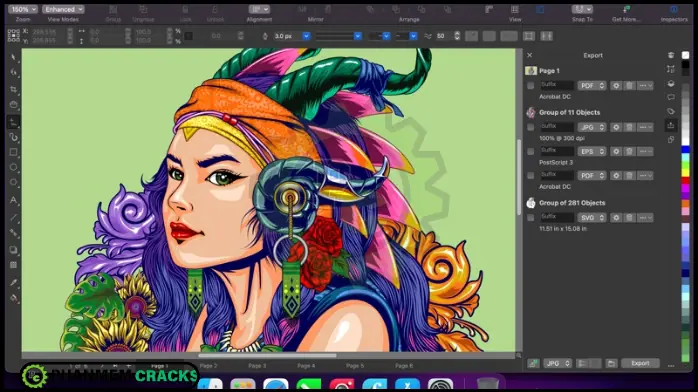698x392 pixels.
Task: Open the Export docker tab icon
Action: 671,125
